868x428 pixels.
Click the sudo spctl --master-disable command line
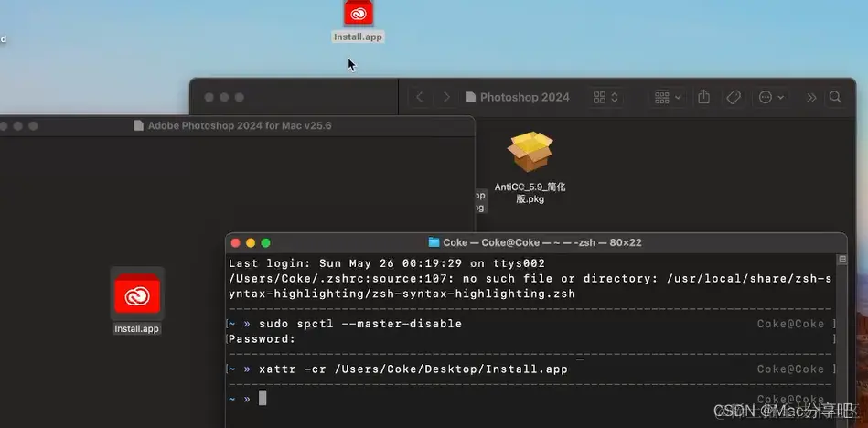pyautogui.click(x=360, y=324)
